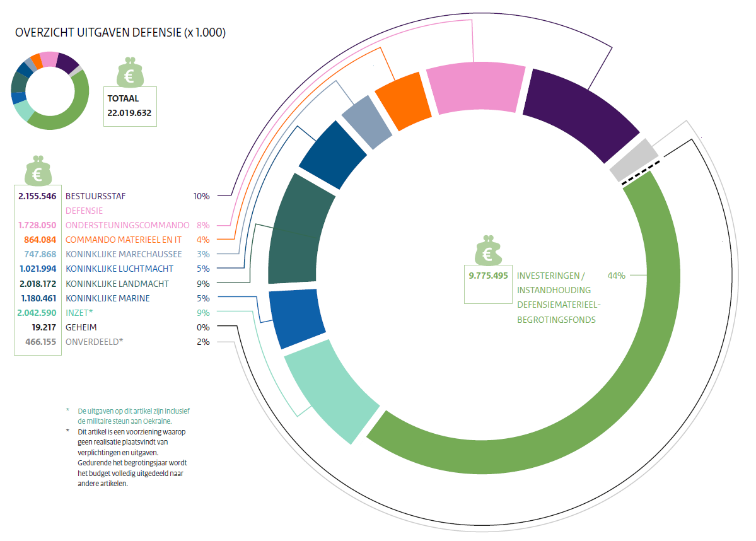
Task: Select the mint green Inzet segment
Action: (333, 390)
